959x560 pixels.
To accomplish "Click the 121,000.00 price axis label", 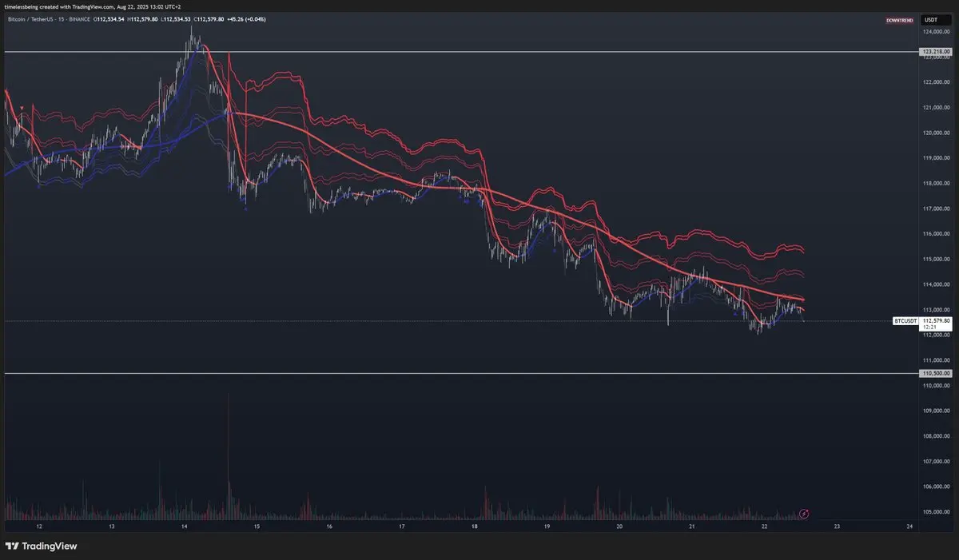I will [936, 107].
